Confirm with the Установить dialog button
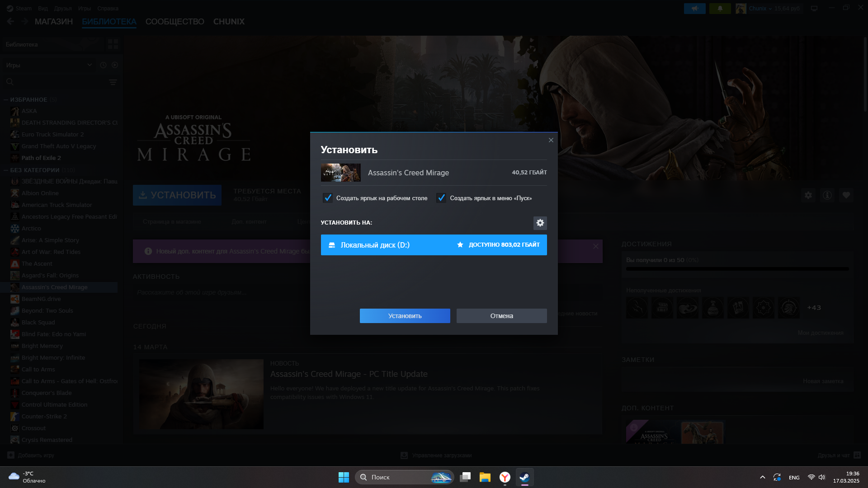868x488 pixels. coord(405,316)
